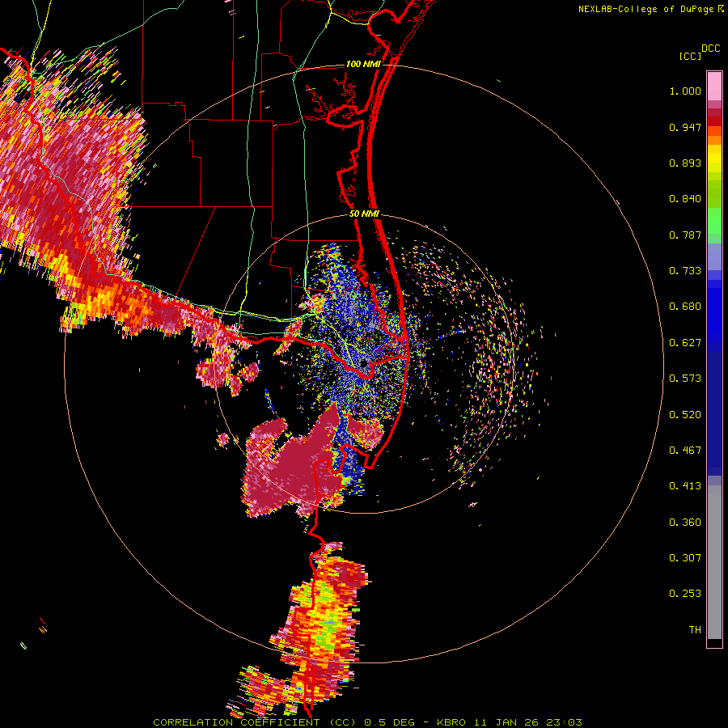Image resolution: width=728 pixels, height=728 pixels.
Task: Click the 0.360 color scale value
Action: click(685, 523)
